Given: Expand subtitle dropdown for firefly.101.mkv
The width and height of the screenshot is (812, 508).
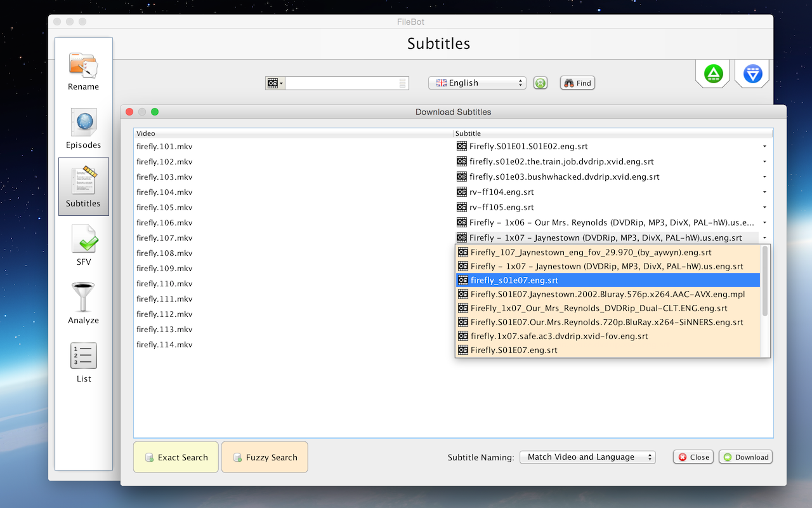Looking at the screenshot, I should [x=764, y=147].
